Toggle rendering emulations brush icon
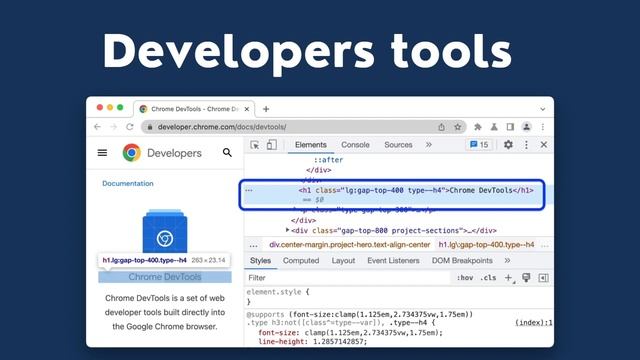The height and width of the screenshot is (360, 640). pyautogui.click(x=526, y=278)
